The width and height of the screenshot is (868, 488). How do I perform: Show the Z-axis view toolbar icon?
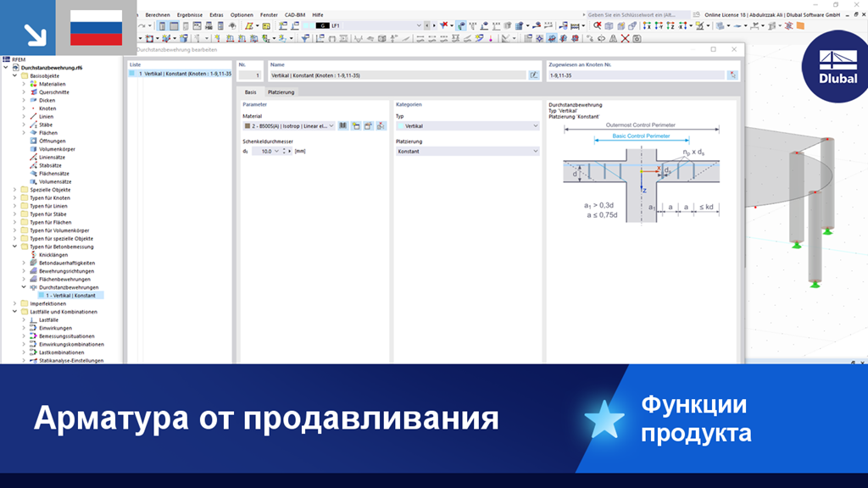tap(670, 25)
